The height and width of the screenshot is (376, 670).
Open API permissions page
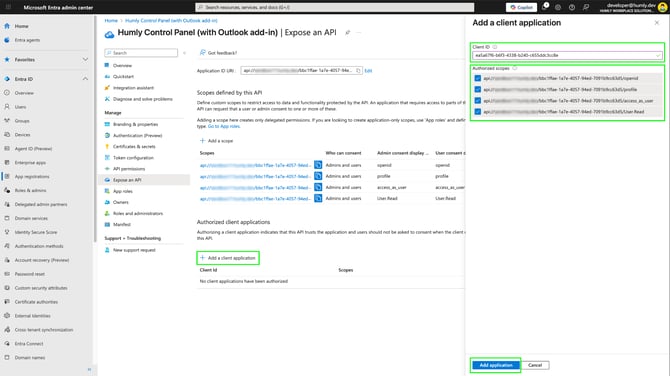129,169
